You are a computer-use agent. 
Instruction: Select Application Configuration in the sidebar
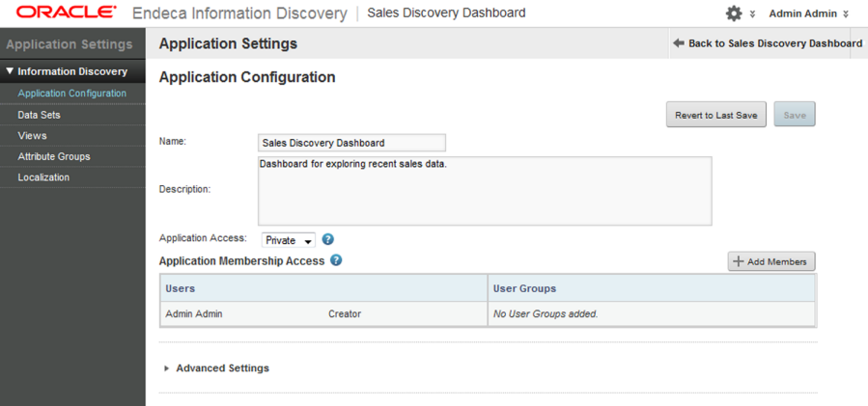pyautogui.click(x=71, y=94)
